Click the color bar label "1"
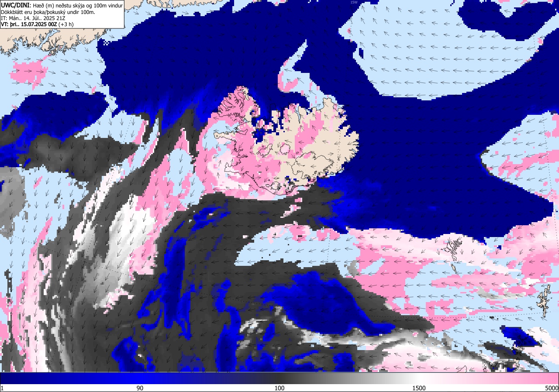Screen dimensions: 559x392 pos(2,388)
